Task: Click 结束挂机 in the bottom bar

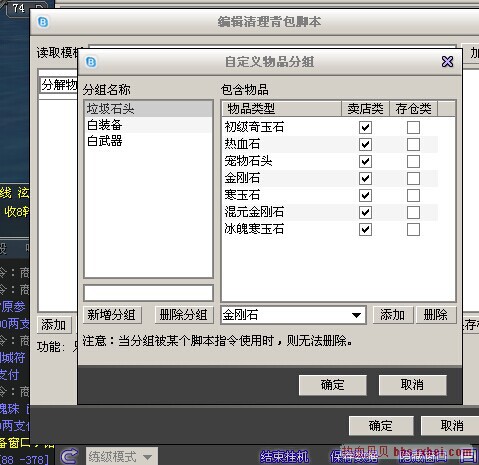Action: (284, 456)
